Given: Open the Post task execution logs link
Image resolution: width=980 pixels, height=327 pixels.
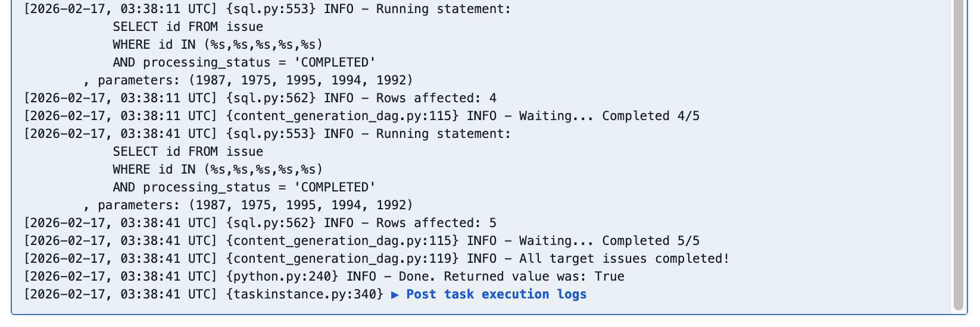Looking at the screenshot, I should 497,295.
